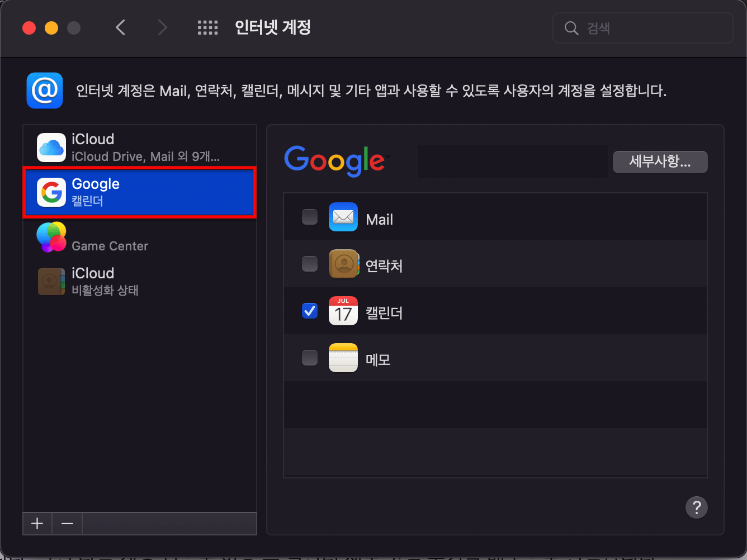Check the 연락처 checkbox
Screen dimensions: 747x560
coord(309,264)
